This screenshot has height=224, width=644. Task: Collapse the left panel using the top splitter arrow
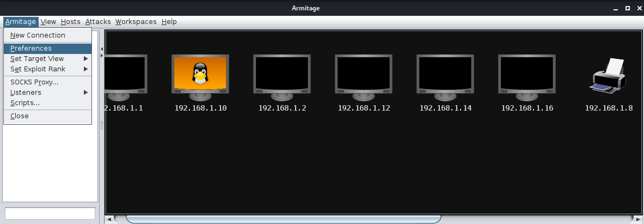coord(102,49)
